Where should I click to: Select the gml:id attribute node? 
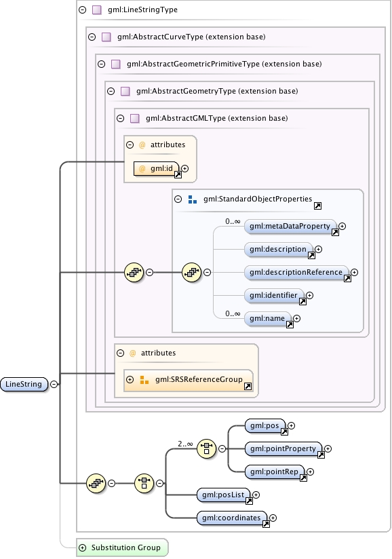156,168
